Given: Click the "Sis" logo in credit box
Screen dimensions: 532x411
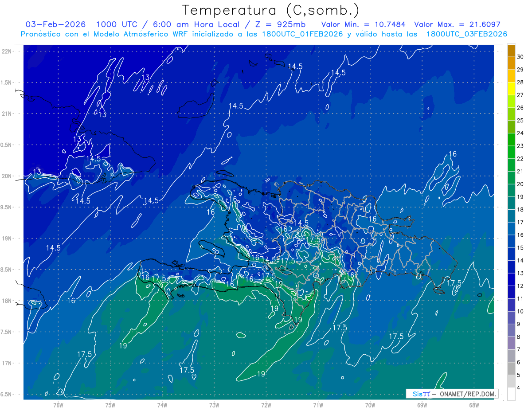Looking at the screenshot, I should 418,394.
